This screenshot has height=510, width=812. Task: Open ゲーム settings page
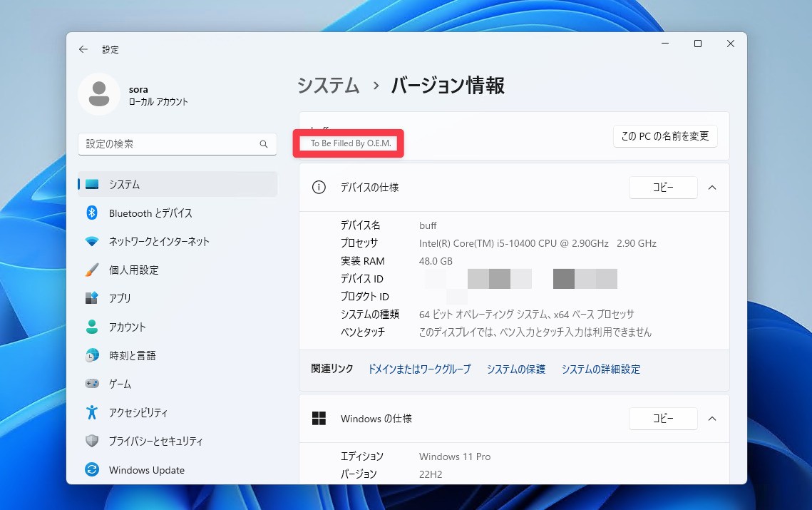coord(120,384)
